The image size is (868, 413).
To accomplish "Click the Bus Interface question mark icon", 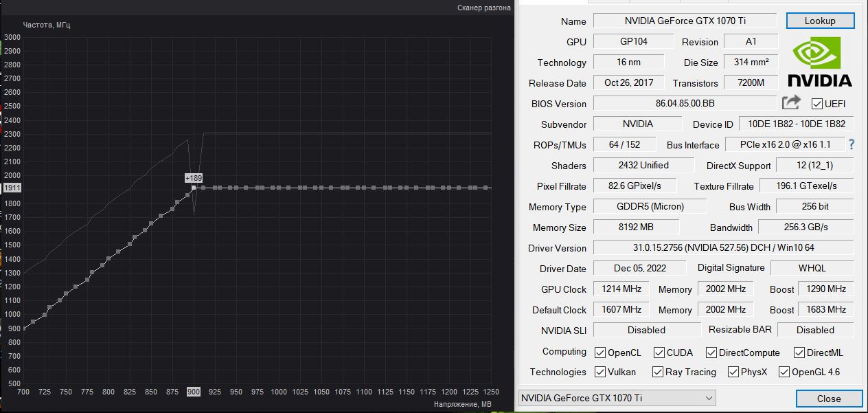I will coord(852,144).
